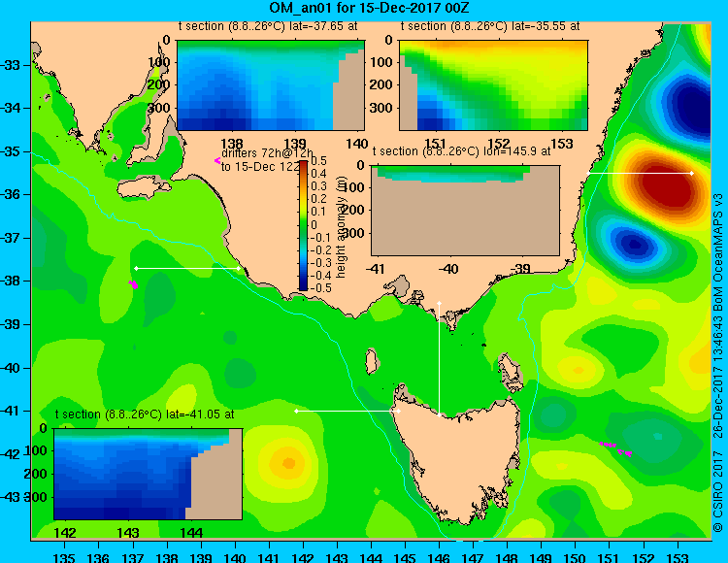The height and width of the screenshot is (563, 728).
Task: Click the "drifters 72h@12h" legend text
Action: point(267,153)
